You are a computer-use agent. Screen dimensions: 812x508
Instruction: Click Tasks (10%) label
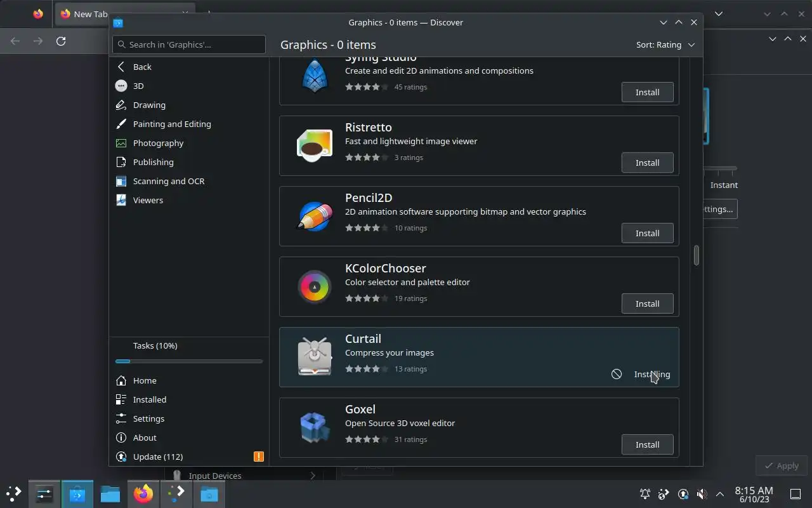155,345
